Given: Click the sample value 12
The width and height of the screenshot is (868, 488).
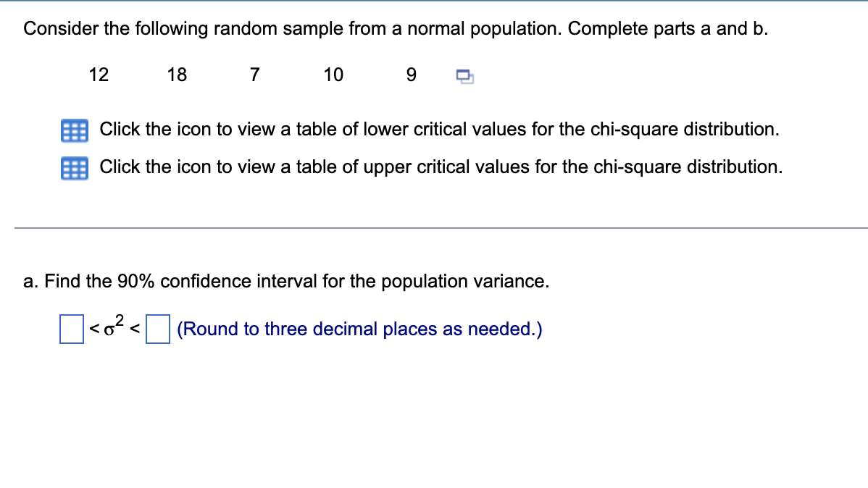Looking at the screenshot, I should pos(99,75).
